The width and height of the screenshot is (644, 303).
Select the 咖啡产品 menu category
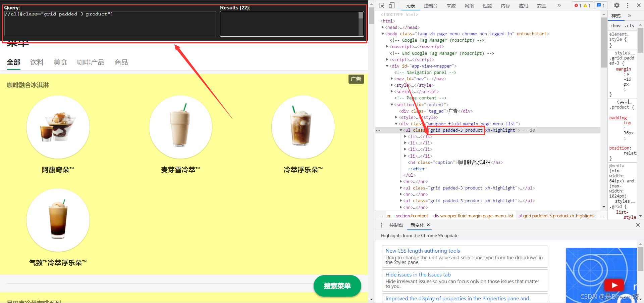tap(91, 62)
